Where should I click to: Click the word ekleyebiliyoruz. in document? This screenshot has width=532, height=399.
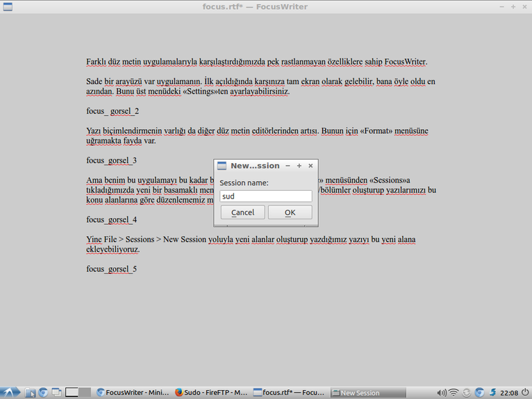(113, 250)
